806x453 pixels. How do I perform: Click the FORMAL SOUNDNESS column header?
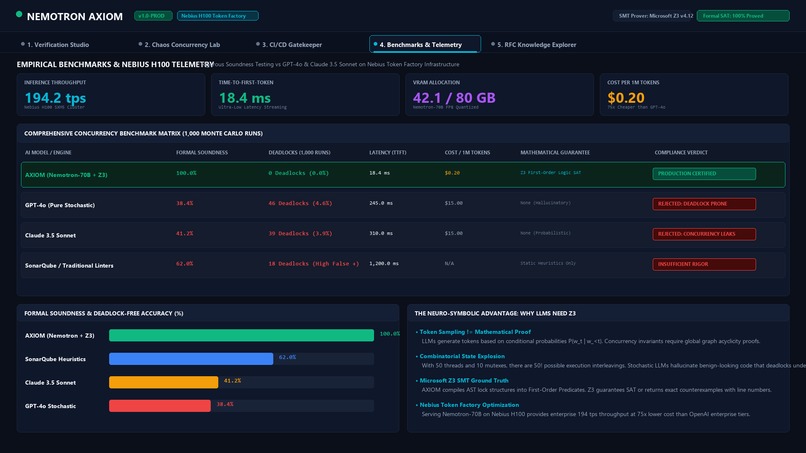click(202, 153)
